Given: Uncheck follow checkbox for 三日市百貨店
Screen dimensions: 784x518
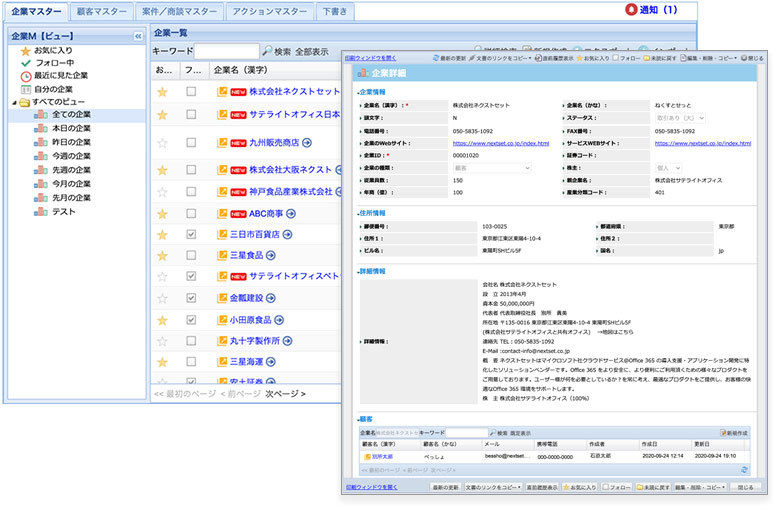Looking at the screenshot, I should pos(191,234).
